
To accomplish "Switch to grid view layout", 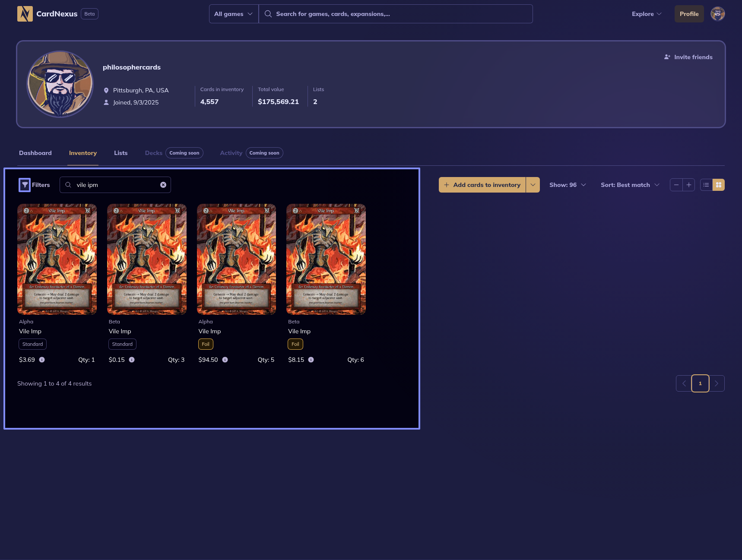I will click(719, 185).
